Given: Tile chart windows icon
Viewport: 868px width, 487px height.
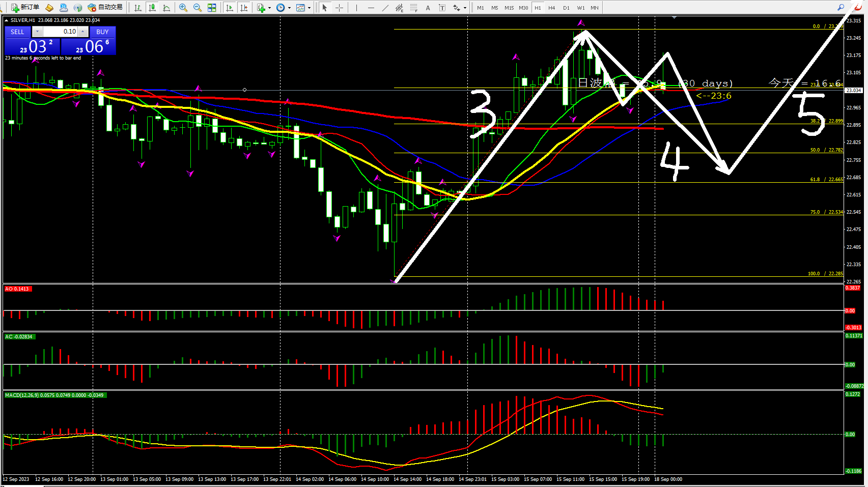Looking at the screenshot, I should (x=212, y=8).
